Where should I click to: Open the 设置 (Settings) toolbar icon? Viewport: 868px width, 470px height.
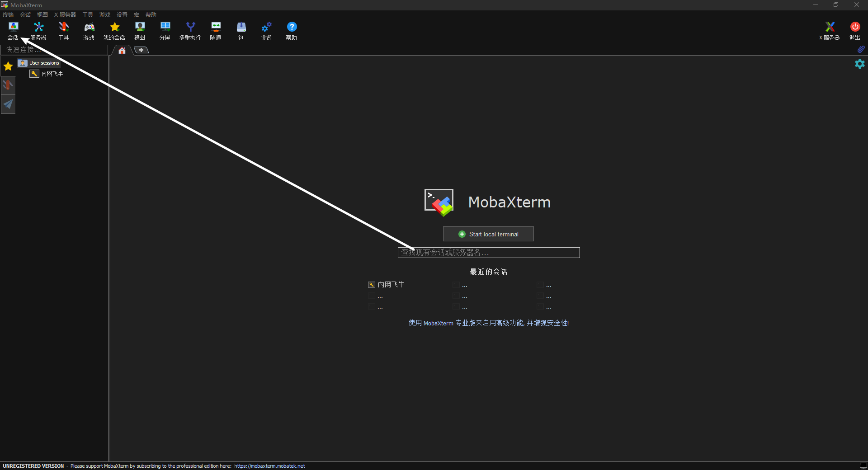point(266,31)
